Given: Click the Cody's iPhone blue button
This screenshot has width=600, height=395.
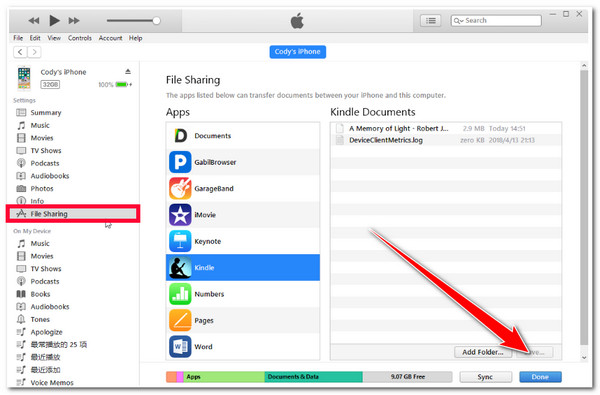Looking at the screenshot, I should 298,52.
